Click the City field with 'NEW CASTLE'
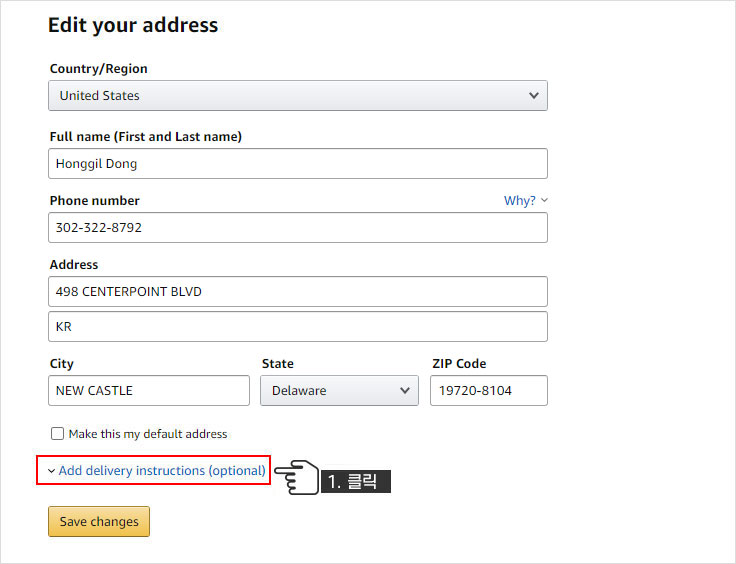The width and height of the screenshot is (736, 564). pyautogui.click(x=149, y=391)
